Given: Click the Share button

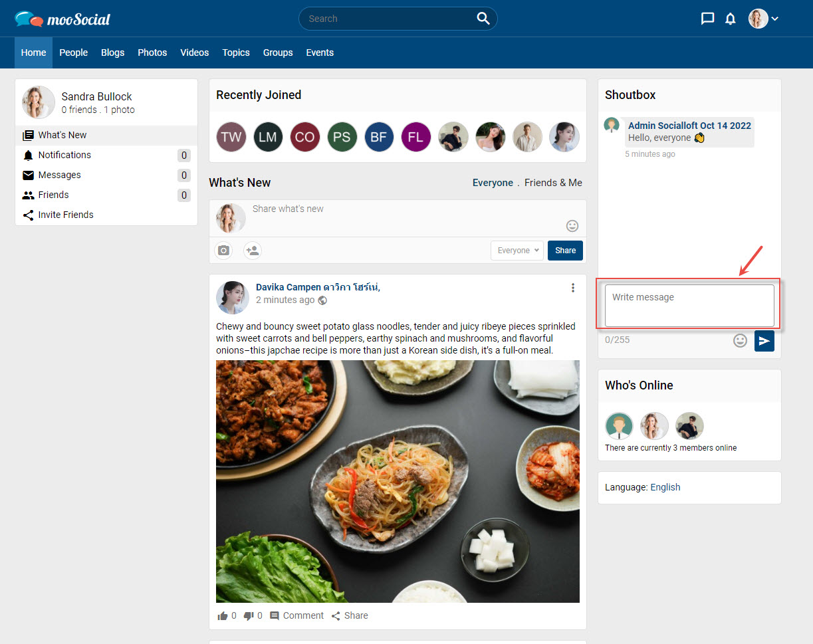Looking at the screenshot, I should [x=566, y=251].
